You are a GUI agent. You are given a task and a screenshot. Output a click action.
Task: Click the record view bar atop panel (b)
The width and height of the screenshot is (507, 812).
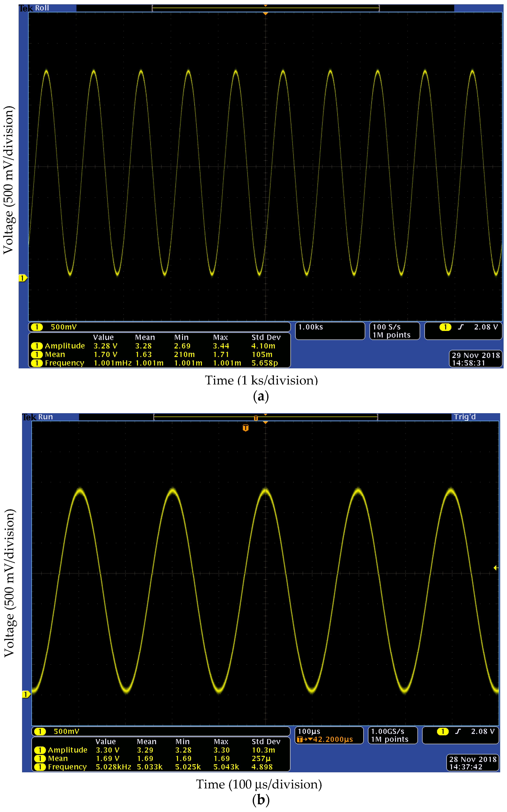[266, 417]
